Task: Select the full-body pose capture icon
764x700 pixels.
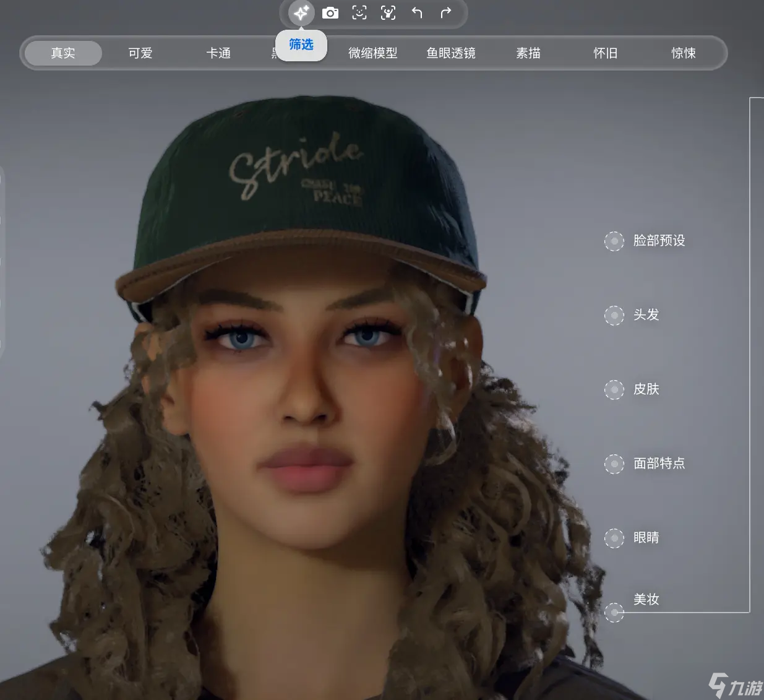Action: 388,13
